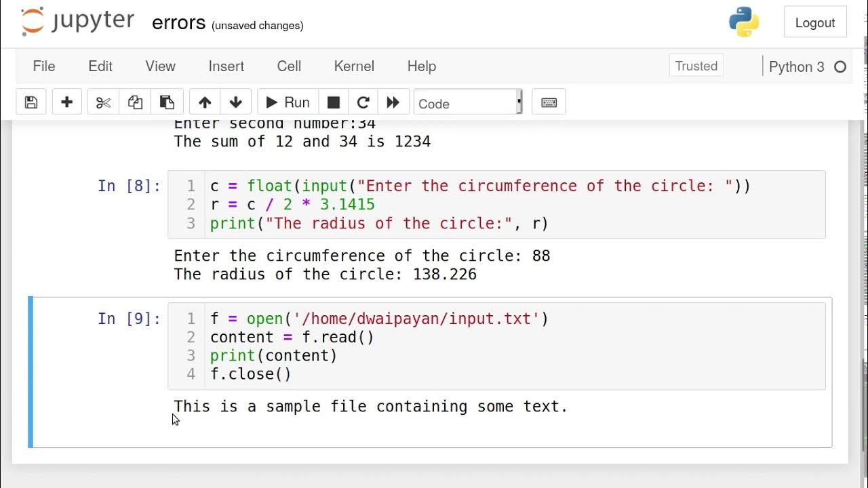Expand the Cell menu
868x488 pixels.
(x=289, y=66)
